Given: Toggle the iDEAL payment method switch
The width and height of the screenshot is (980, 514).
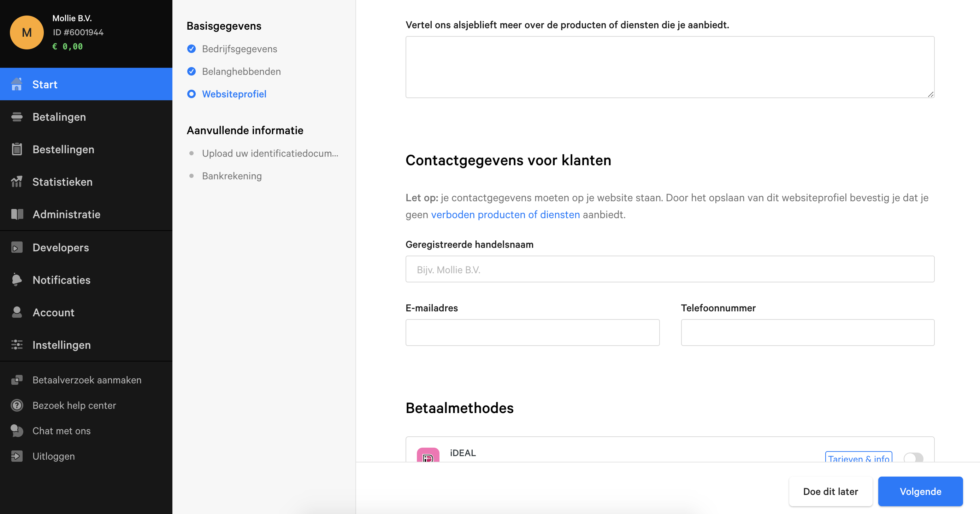Looking at the screenshot, I should [914, 458].
